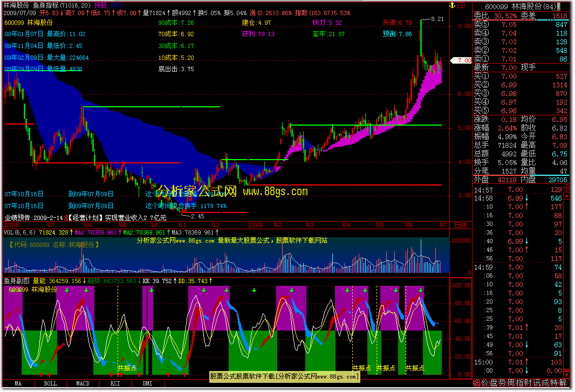Viewport: 575px width, 392px height.
Task: Click the red window-layout icon beside the anchor
Action: pos(461,5)
